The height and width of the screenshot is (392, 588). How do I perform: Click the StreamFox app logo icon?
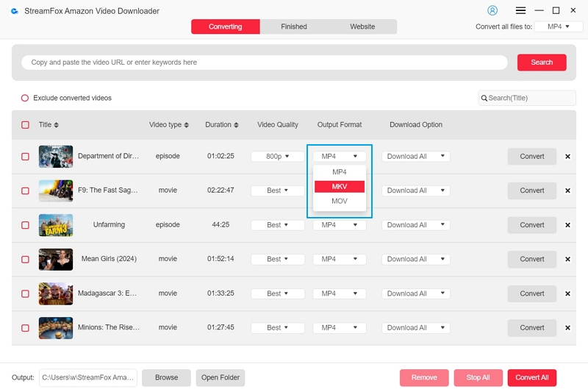14,11
